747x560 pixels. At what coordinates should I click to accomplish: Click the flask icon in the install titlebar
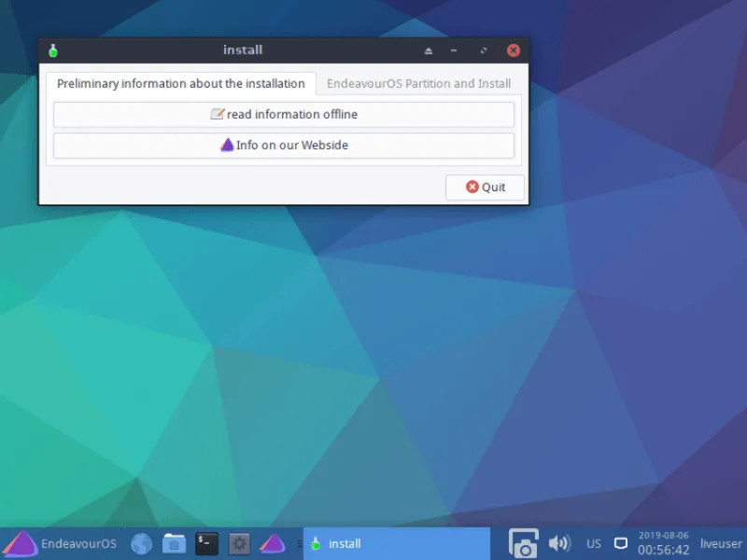(x=53, y=50)
